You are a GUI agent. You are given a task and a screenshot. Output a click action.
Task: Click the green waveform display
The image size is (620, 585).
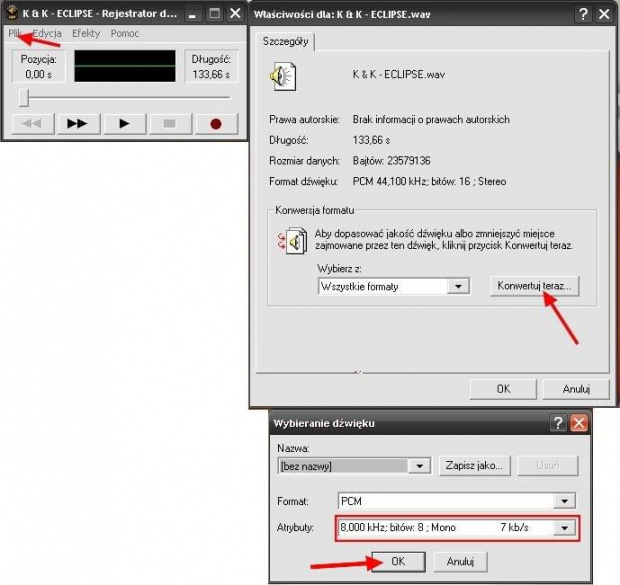(x=125, y=66)
